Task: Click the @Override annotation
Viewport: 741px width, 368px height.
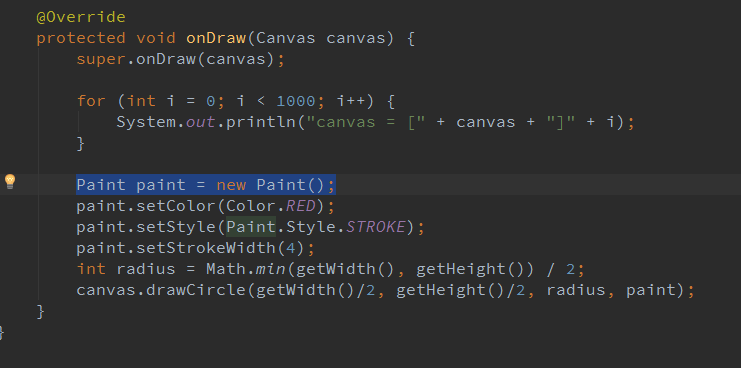Action: 81,17
